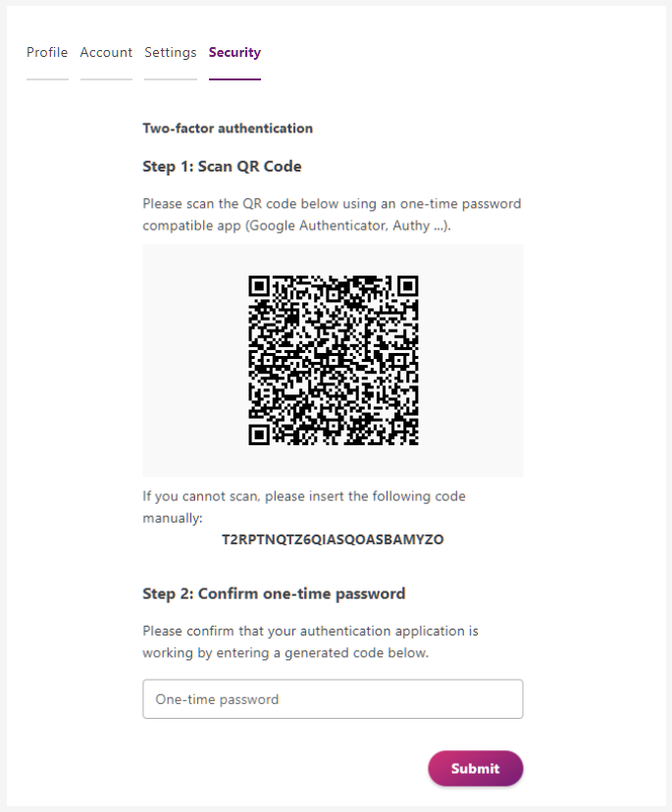The width and height of the screenshot is (672, 812).
Task: Click the Step 2: Confirm one-time password heading
Action: 274,593
